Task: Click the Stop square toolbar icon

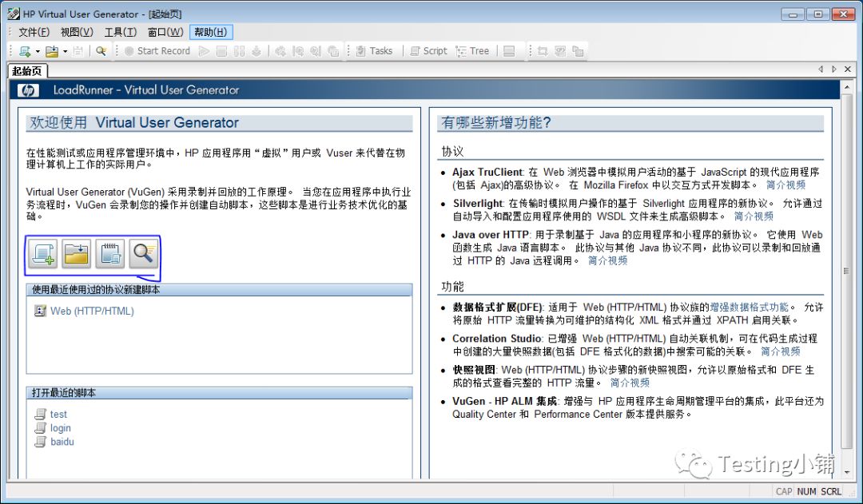Action: [221, 51]
